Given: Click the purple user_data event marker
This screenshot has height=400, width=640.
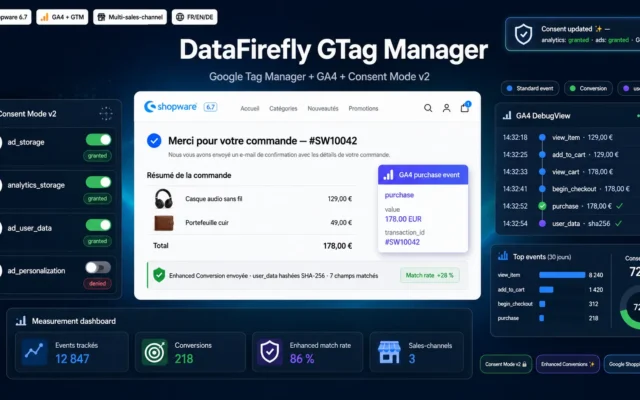Looking at the screenshot, I should point(542,224).
